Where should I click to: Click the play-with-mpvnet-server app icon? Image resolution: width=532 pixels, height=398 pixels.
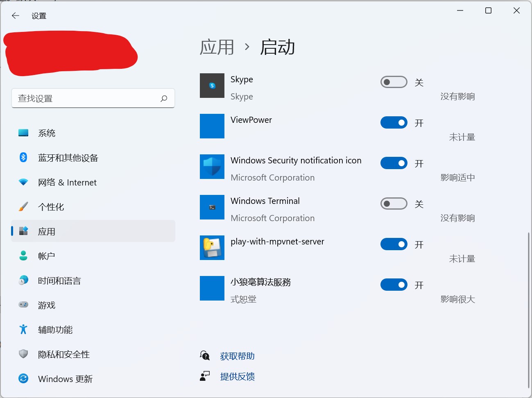tap(212, 248)
